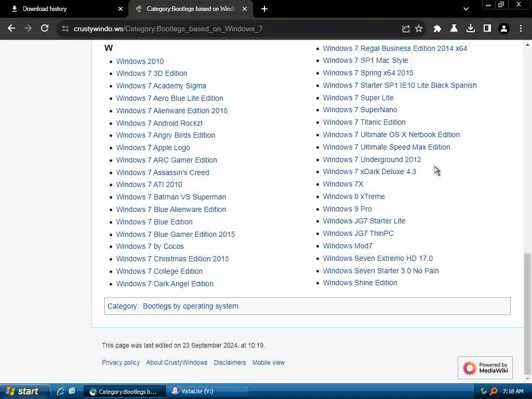The width and height of the screenshot is (532, 399).
Task: Open Windows 7 Apple Logo
Action: point(153,148)
